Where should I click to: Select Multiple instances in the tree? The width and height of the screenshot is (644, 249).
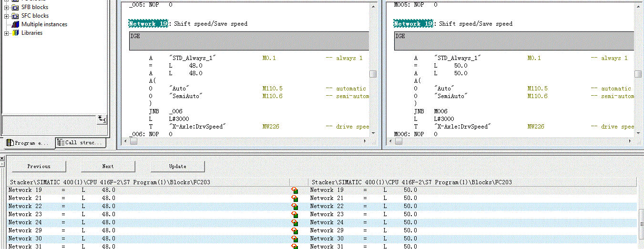44,24
